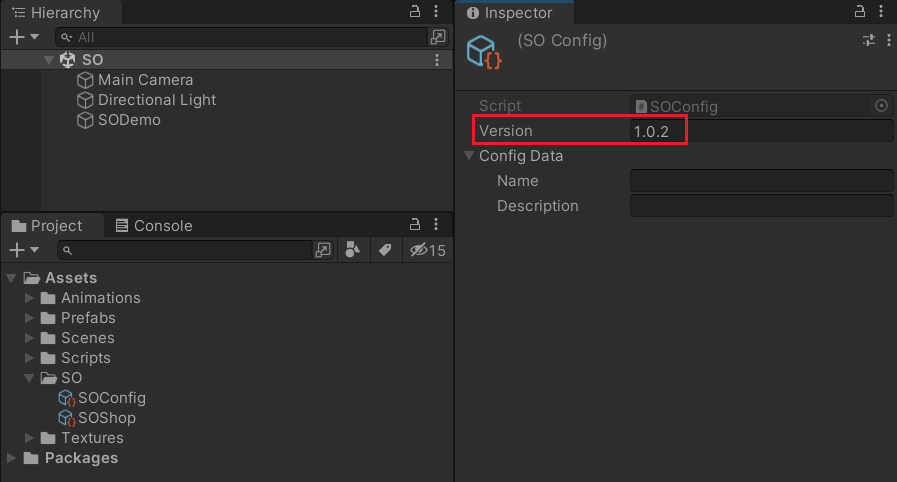The height and width of the screenshot is (482, 897).
Task: Select SODemo game object
Action: [x=118, y=120]
